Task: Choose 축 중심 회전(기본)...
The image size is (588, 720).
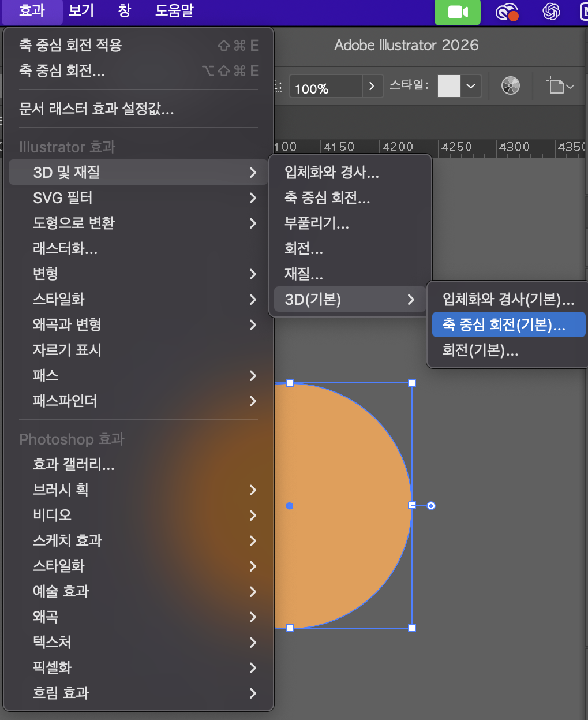Action: click(508, 324)
